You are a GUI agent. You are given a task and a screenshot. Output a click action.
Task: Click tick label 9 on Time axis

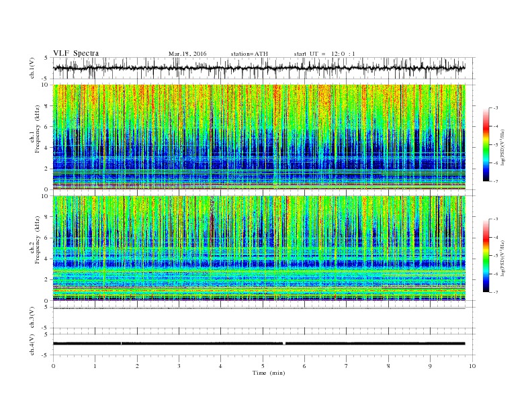tap(430, 366)
